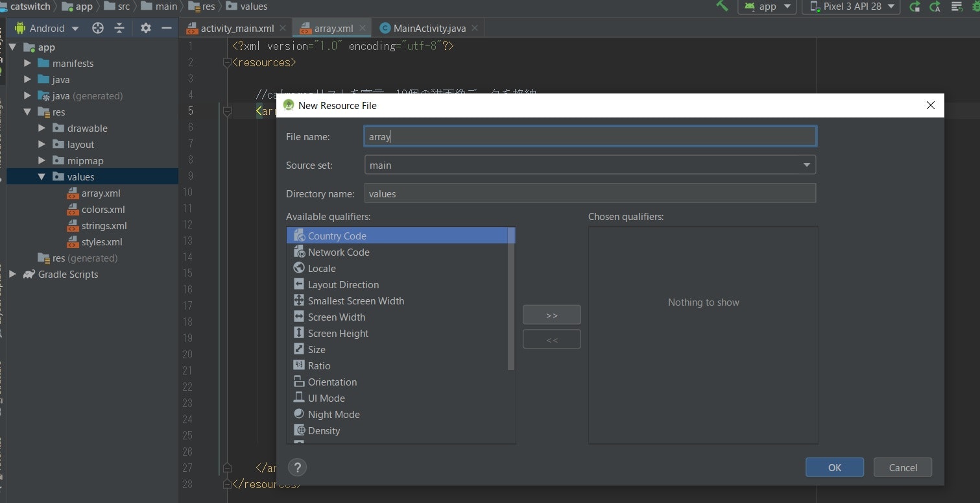Click the Apply Code Changes icon
The height and width of the screenshot is (503, 980).
pyautogui.click(x=935, y=6)
